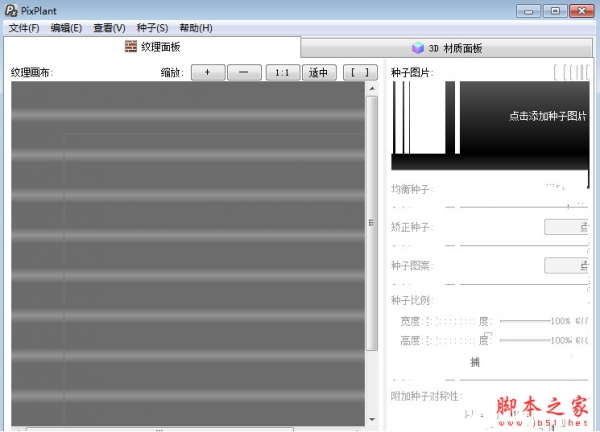This screenshot has width=600, height=432.
Task: Open the 帮助(H) menu
Action: point(196,28)
